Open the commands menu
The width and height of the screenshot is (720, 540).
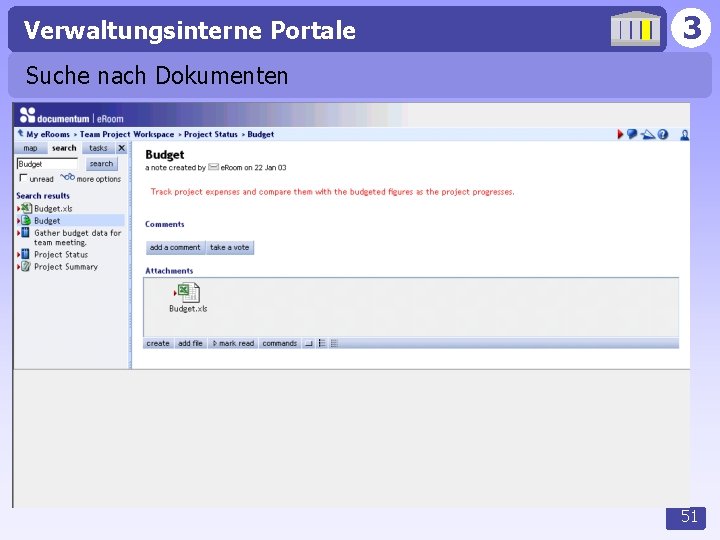(x=280, y=343)
